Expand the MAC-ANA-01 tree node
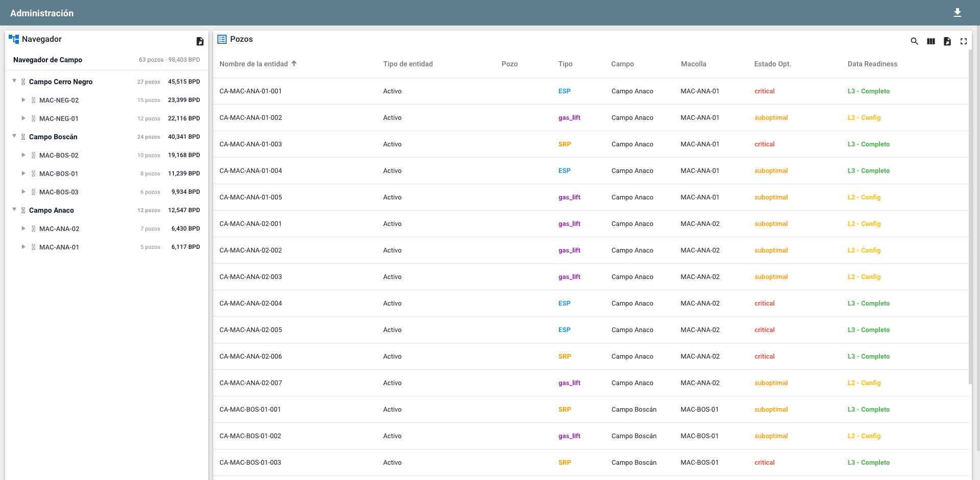The height and width of the screenshot is (480, 980). [23, 247]
